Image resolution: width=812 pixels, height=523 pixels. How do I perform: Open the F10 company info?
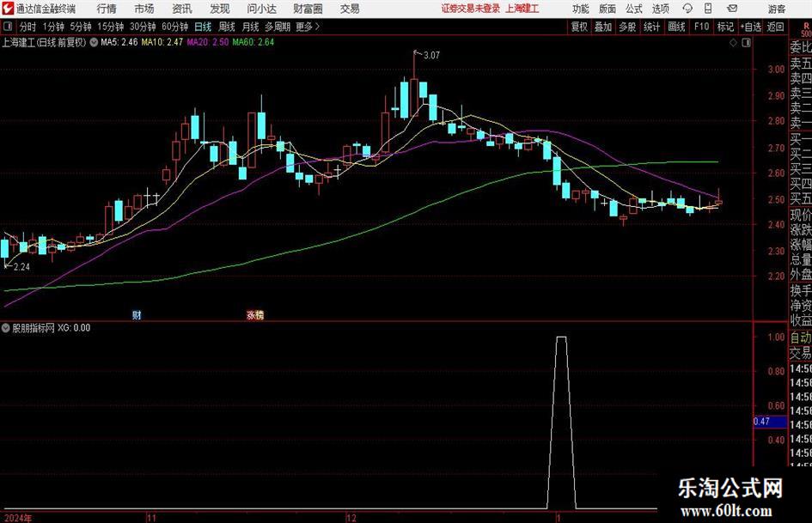702,27
